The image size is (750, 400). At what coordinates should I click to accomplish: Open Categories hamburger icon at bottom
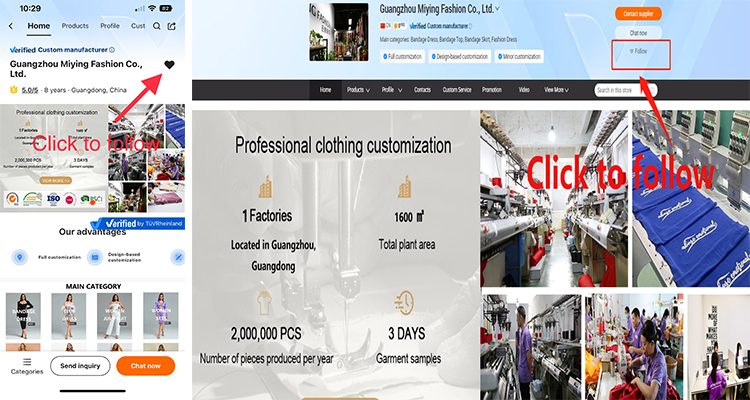(x=27, y=362)
